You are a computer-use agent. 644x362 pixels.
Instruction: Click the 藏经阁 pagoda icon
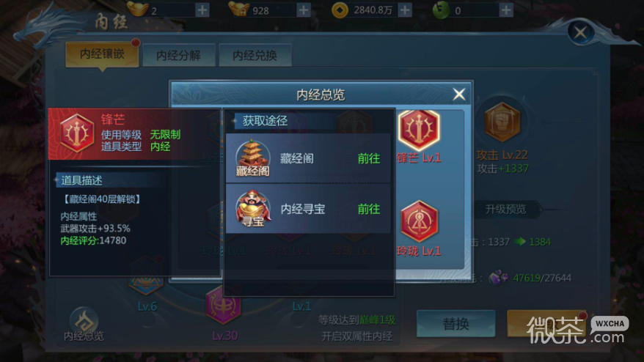point(252,158)
